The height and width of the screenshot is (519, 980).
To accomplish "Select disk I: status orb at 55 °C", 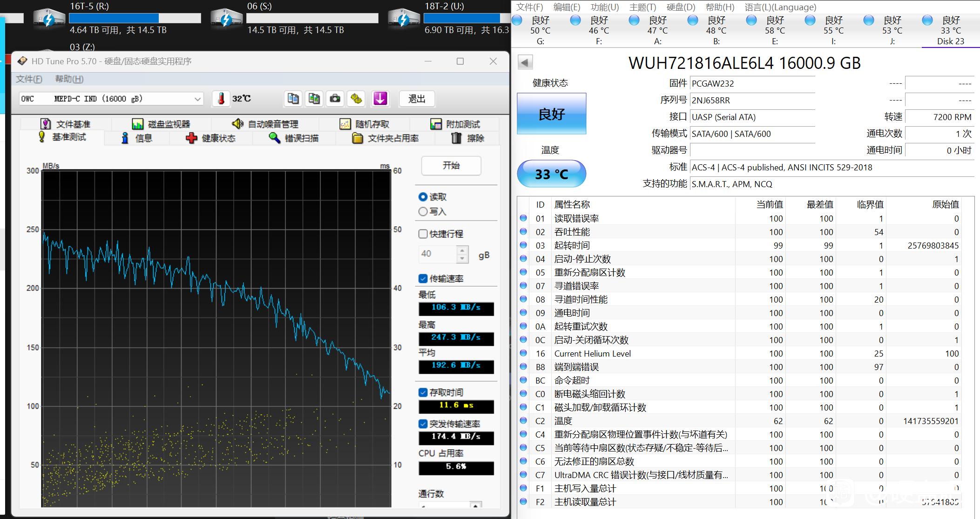I will coord(810,20).
